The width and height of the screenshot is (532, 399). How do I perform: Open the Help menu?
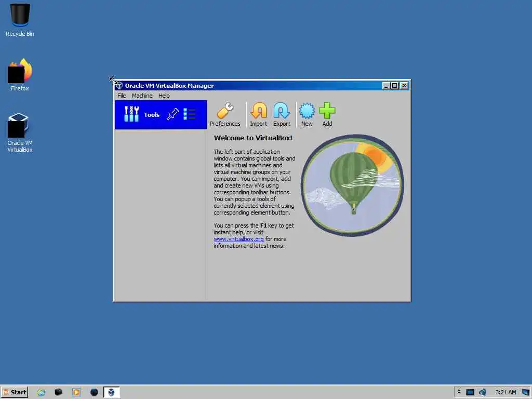coord(164,96)
